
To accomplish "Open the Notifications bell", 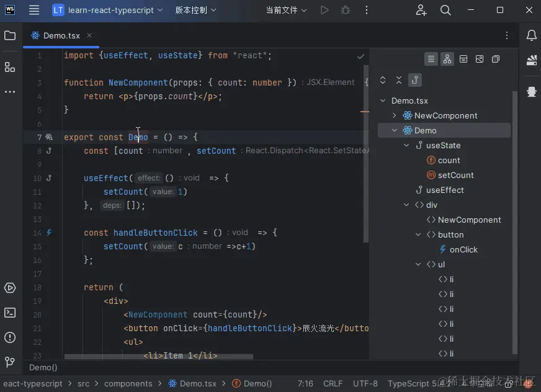I will (531, 35).
